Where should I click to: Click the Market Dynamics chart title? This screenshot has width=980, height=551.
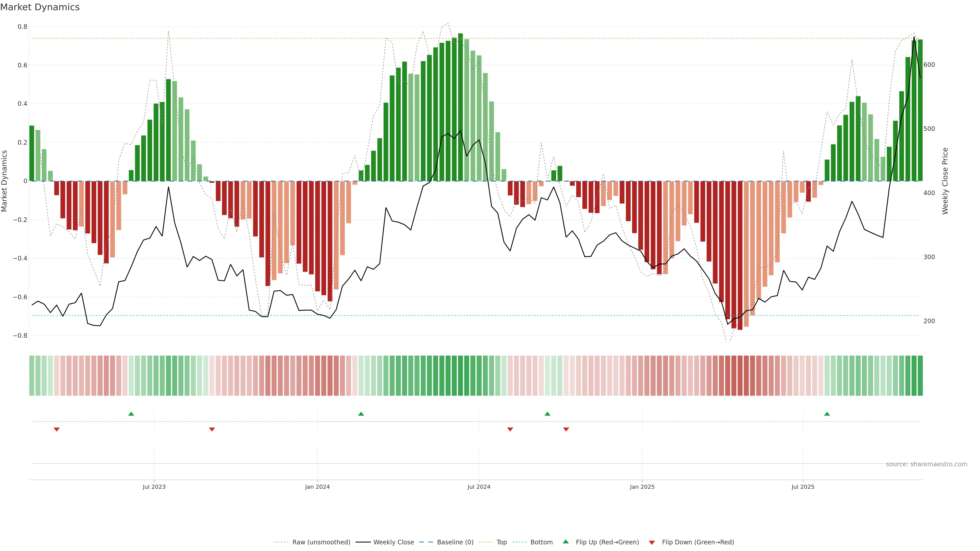(x=40, y=7)
